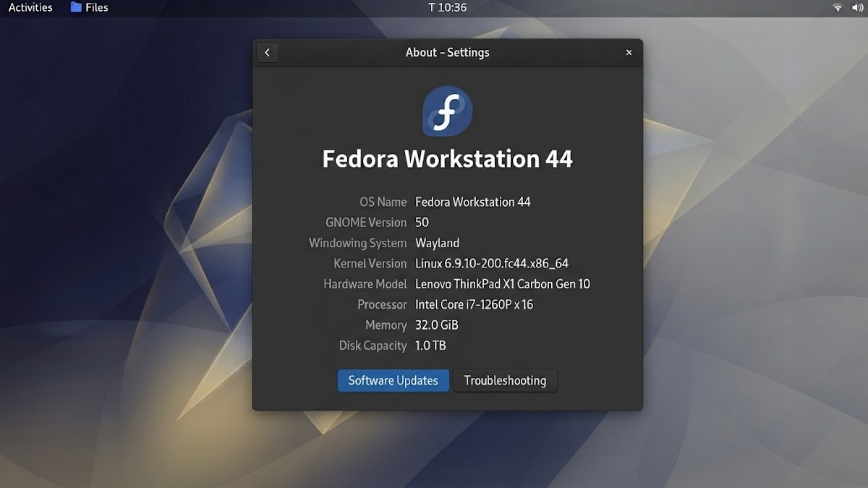Click the Kernel Version label
The height and width of the screenshot is (488, 868).
pyautogui.click(x=370, y=264)
